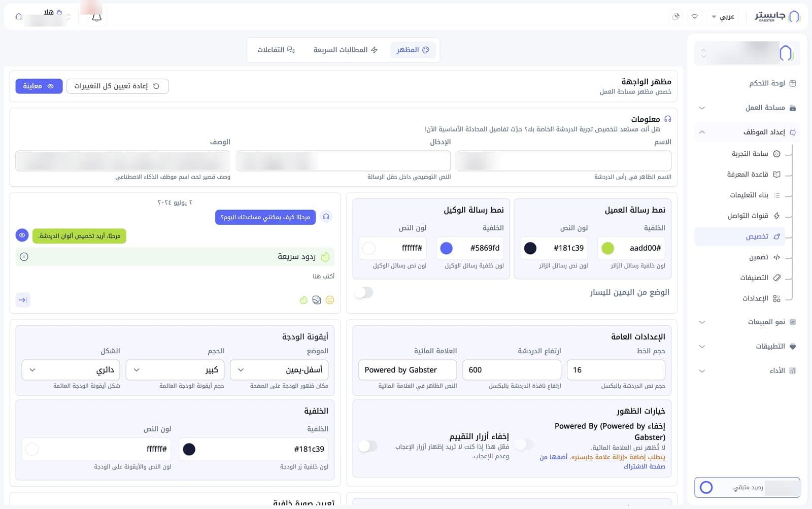Click the eye icon beside customer message
This screenshot has width=812, height=509.
[22, 235]
